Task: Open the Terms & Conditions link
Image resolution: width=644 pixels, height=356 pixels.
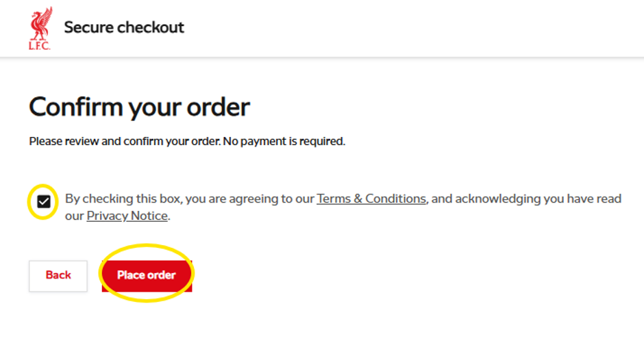Action: pyautogui.click(x=371, y=199)
